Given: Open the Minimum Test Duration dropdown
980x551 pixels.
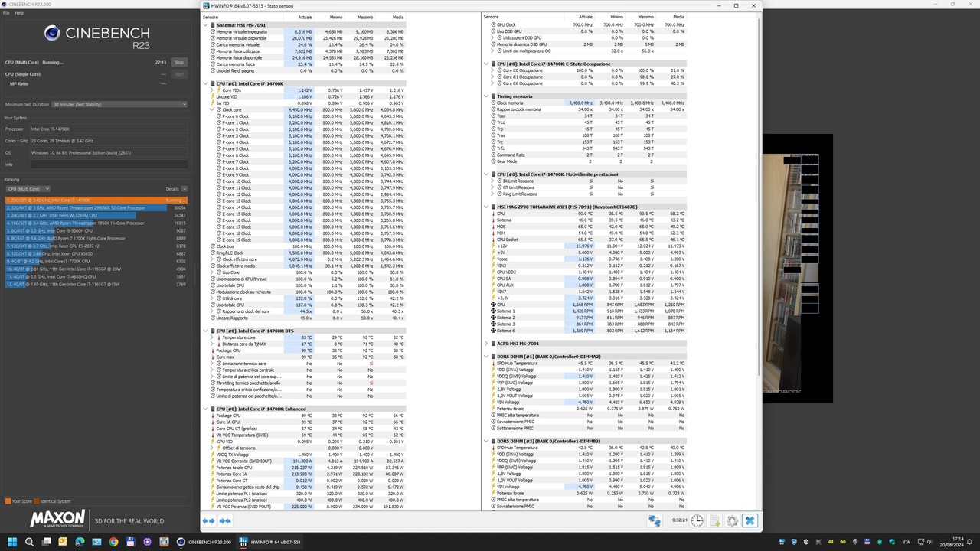Looking at the screenshot, I should coord(119,104).
